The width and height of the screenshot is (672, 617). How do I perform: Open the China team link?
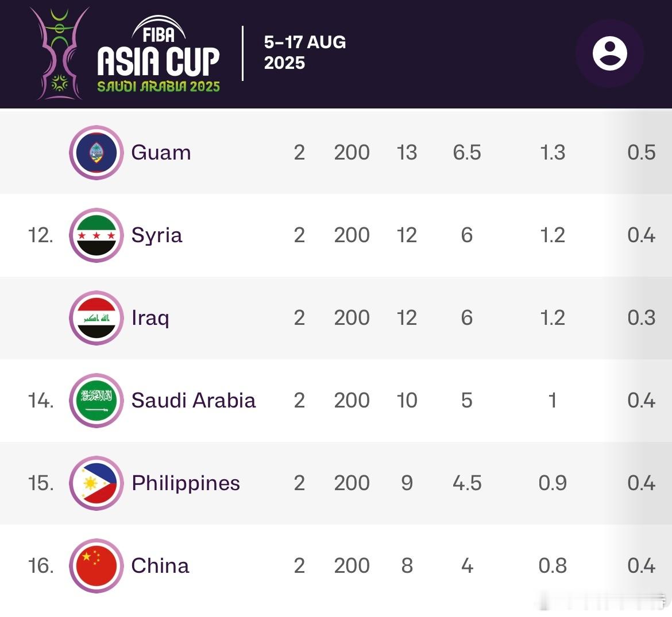point(160,565)
